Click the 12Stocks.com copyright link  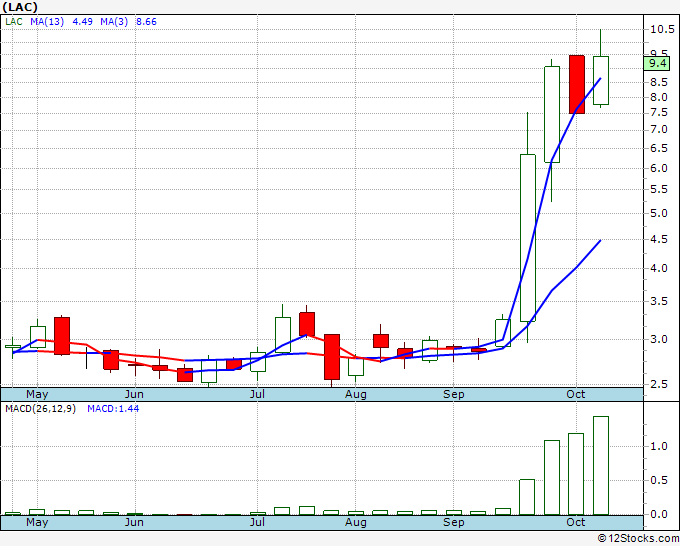[x=638, y=538]
